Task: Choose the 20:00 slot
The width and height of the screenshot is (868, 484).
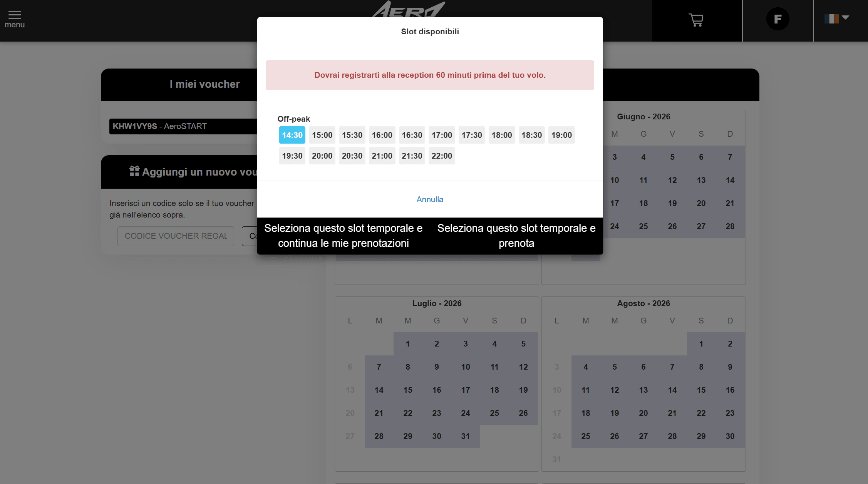Action: point(322,156)
